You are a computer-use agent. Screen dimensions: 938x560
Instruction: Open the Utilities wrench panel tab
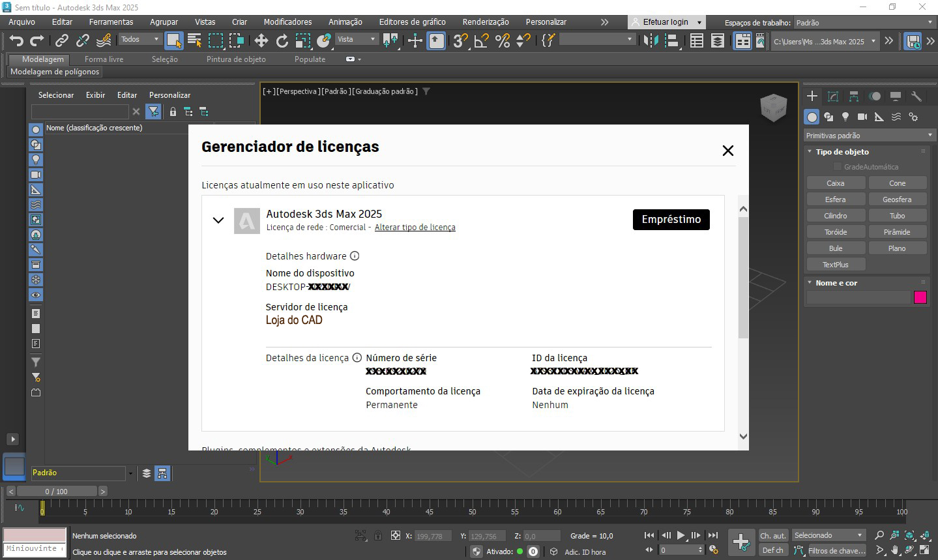coord(916,96)
